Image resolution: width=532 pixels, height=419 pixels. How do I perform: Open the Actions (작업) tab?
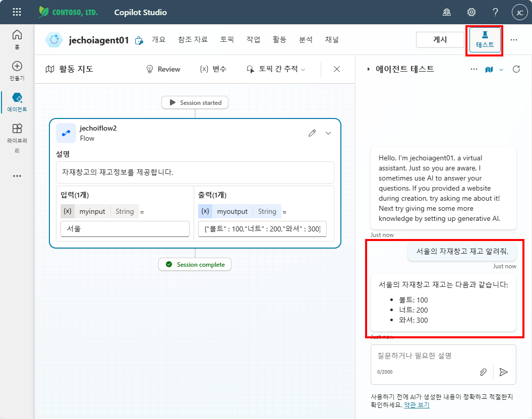253,39
